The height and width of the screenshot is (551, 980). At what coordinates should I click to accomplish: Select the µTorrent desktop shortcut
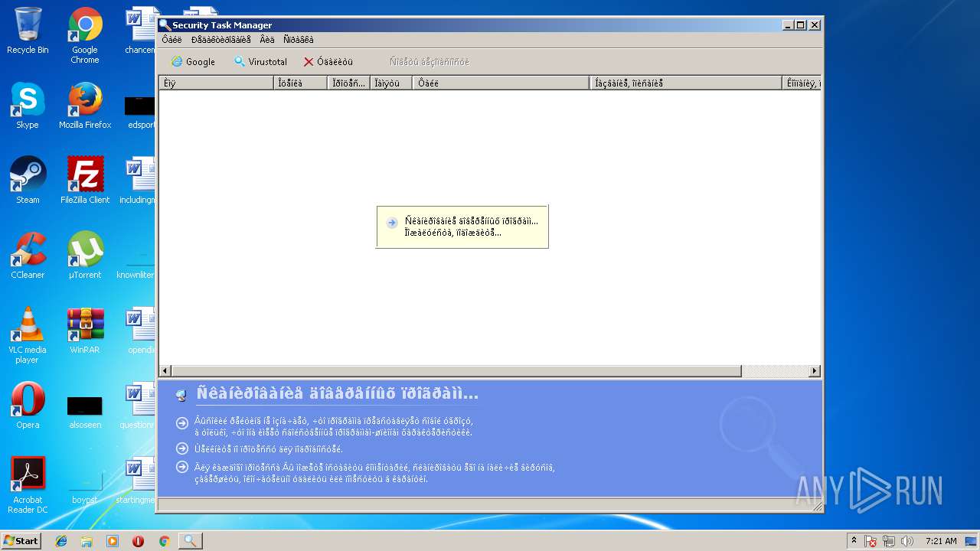pos(85,256)
